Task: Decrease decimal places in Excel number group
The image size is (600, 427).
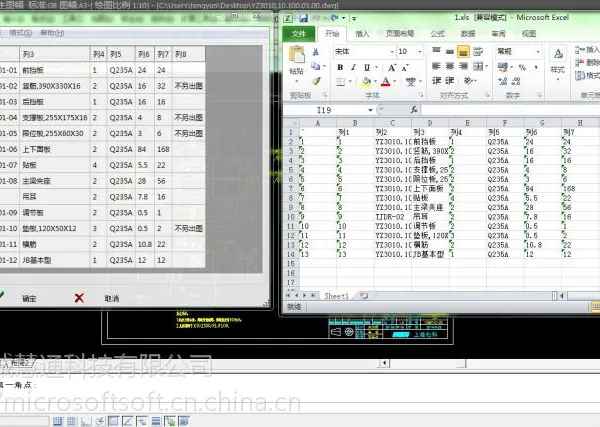Action: pyautogui.click(x=516, y=81)
